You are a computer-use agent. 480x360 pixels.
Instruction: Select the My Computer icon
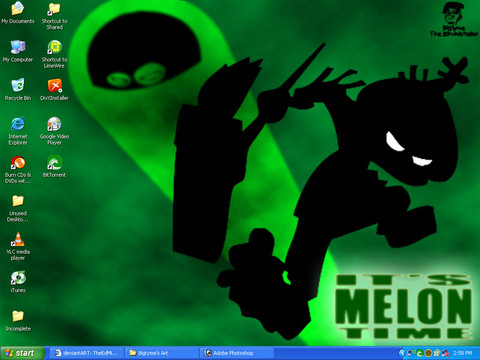18,51
